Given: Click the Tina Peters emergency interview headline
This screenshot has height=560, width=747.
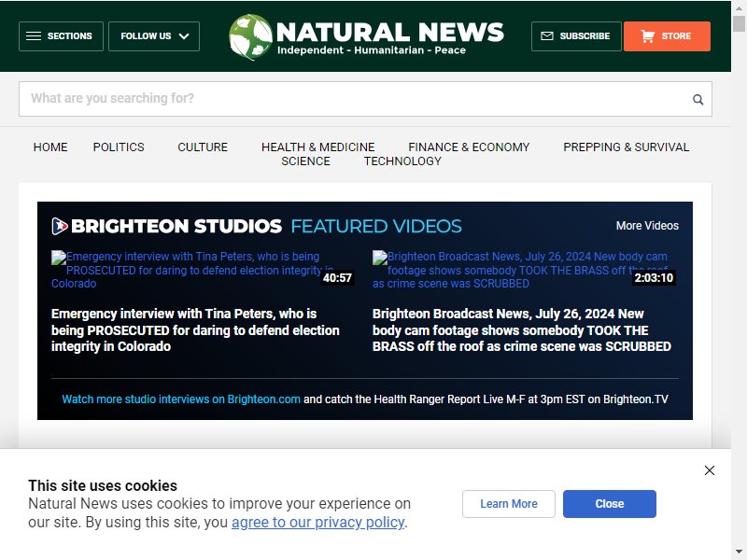Looking at the screenshot, I should [195, 330].
